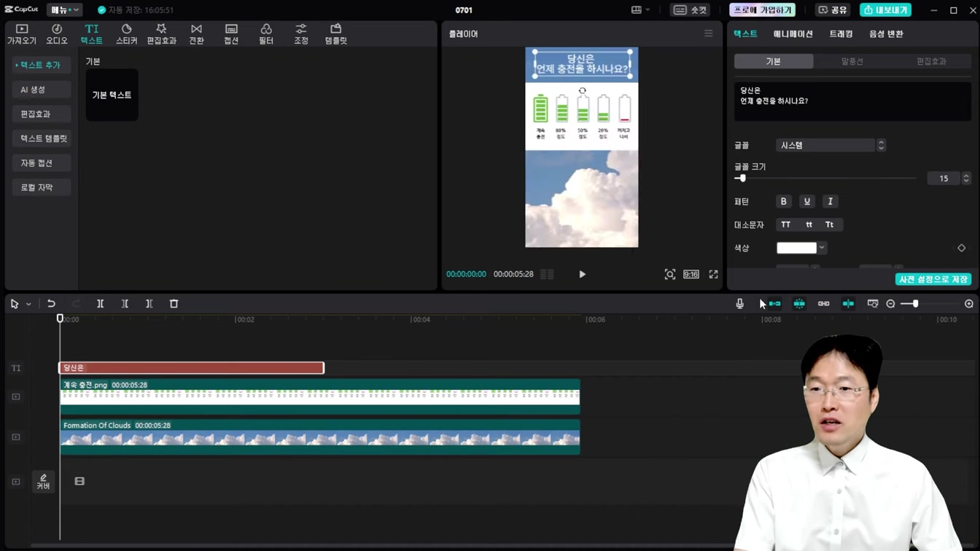Select the 기본 sub-tab

pyautogui.click(x=774, y=62)
